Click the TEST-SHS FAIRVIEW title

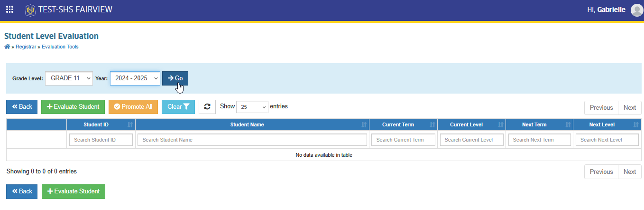click(x=75, y=10)
